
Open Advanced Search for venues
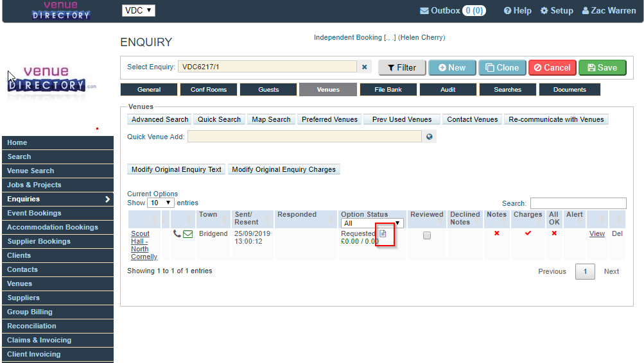(160, 119)
